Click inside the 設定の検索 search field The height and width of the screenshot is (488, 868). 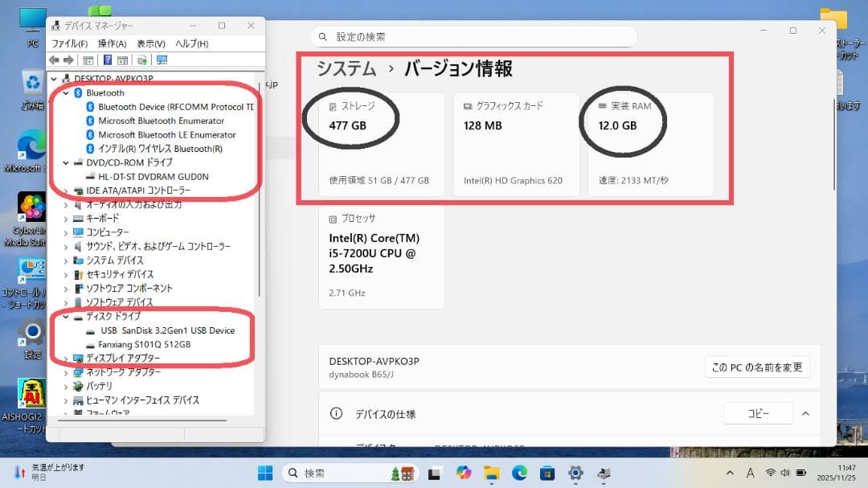point(474,36)
